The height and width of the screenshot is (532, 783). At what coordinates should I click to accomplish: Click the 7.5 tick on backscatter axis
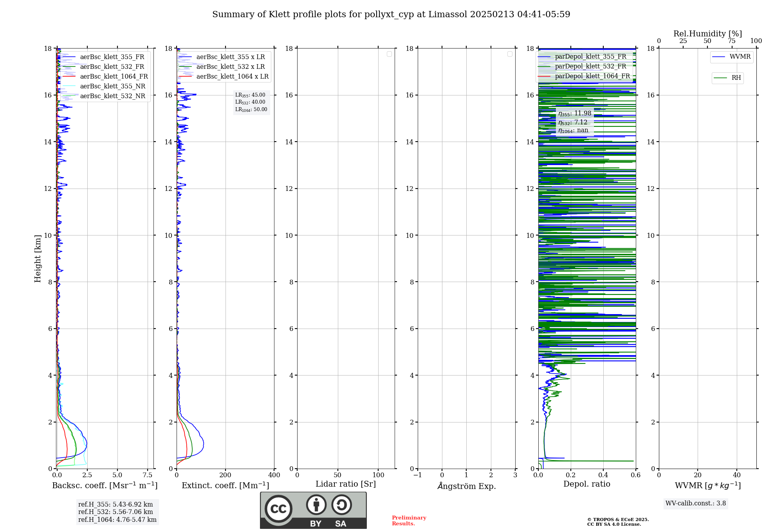click(x=148, y=475)
